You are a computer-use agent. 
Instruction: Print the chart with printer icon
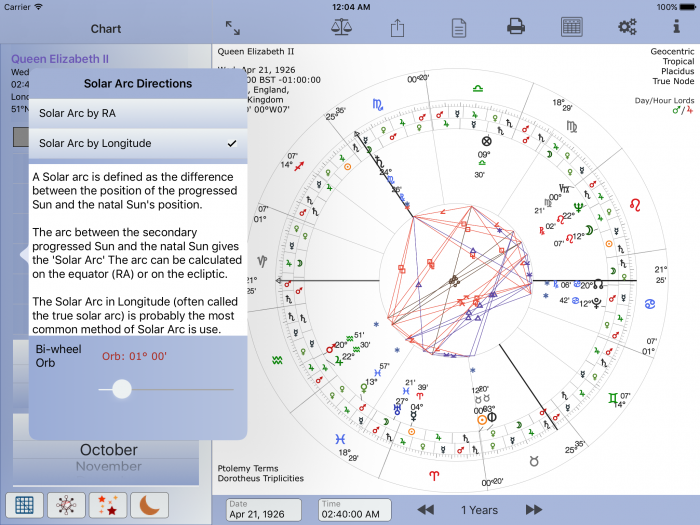click(x=516, y=27)
